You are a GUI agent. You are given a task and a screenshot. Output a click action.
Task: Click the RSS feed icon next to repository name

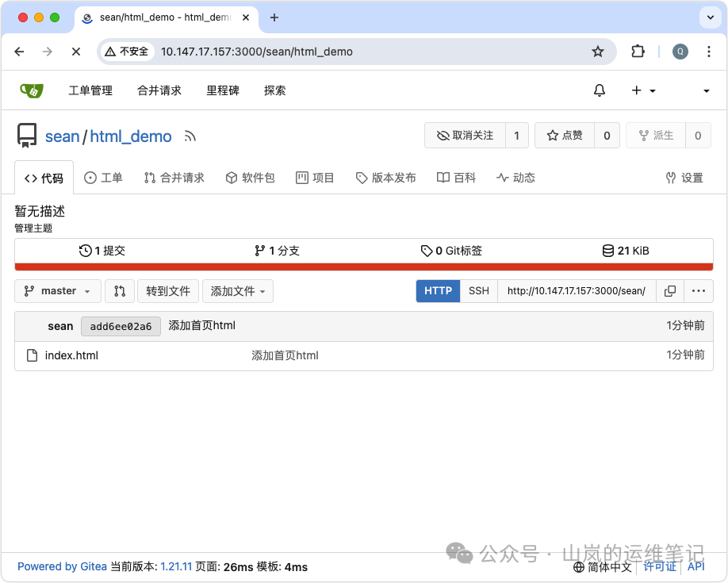189,136
